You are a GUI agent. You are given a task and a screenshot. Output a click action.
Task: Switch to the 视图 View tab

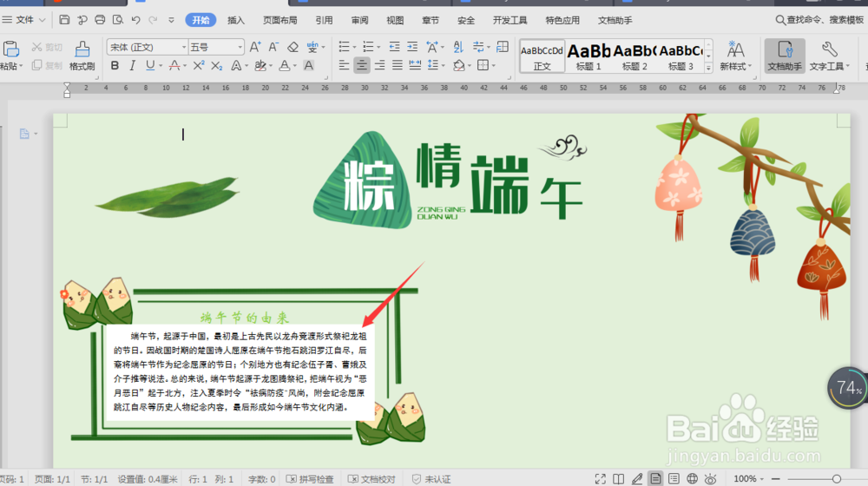(395, 21)
